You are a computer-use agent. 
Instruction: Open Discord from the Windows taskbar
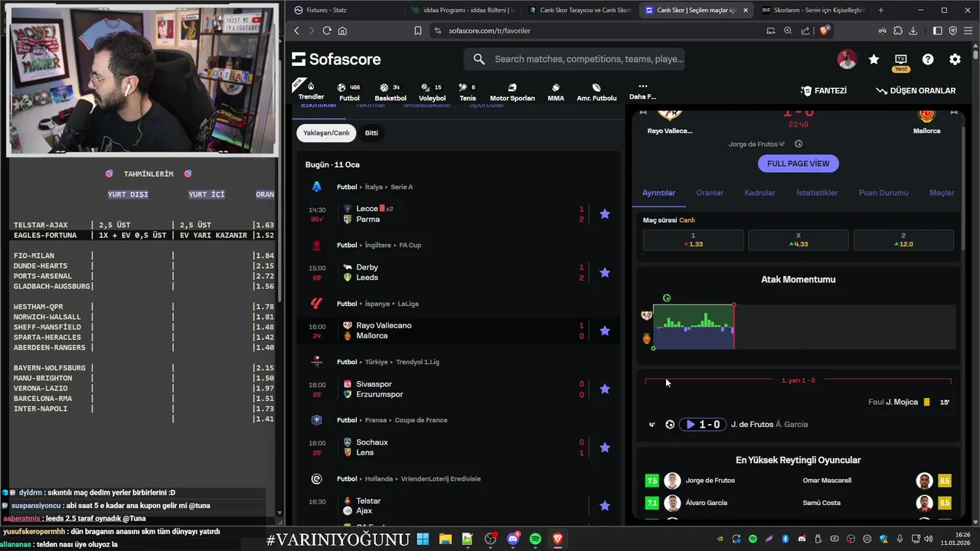coord(512,539)
